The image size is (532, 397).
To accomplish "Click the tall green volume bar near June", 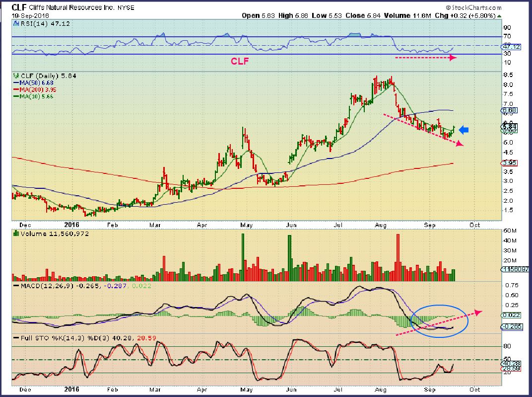I will pyautogui.click(x=290, y=258).
